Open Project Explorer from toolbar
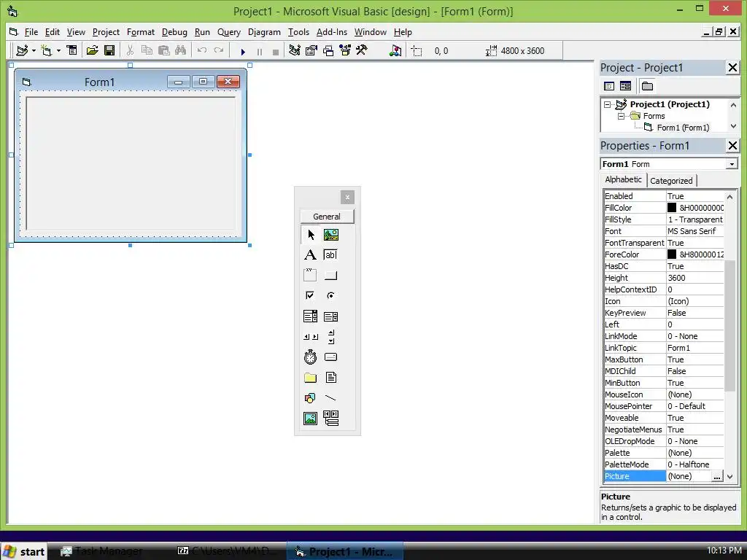Image resolution: width=747 pixels, height=560 pixels. tap(295, 50)
